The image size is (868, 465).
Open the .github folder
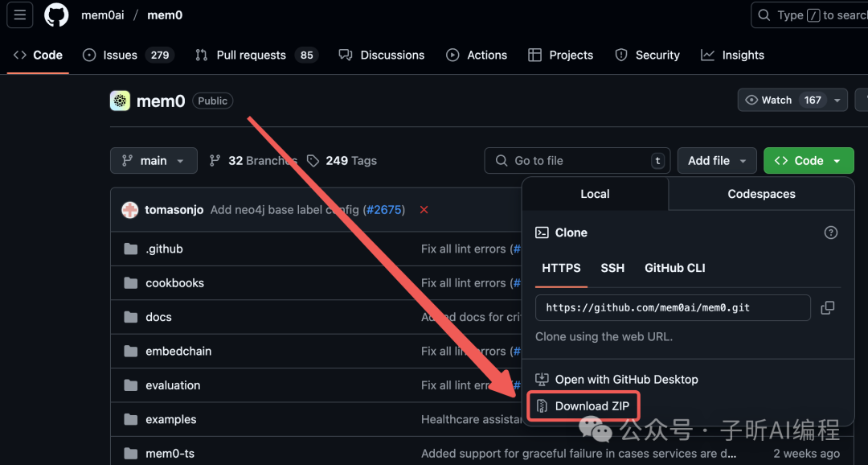click(164, 249)
